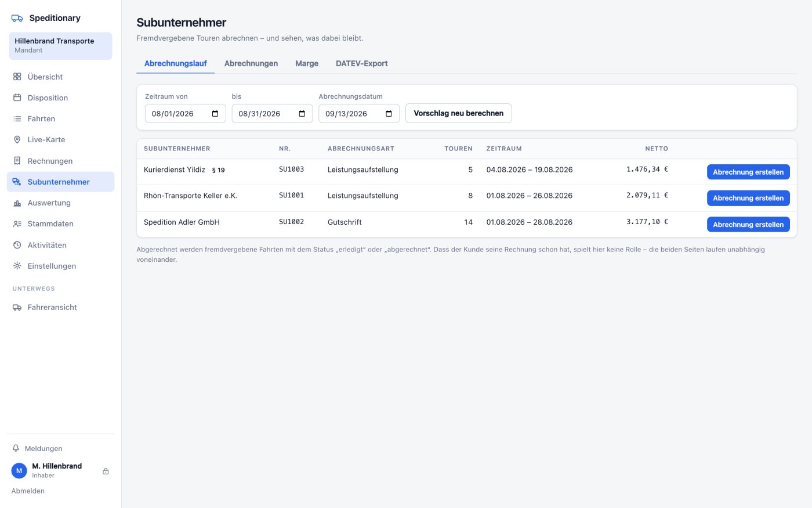Image resolution: width=812 pixels, height=508 pixels.
Task: Switch to the Abrechnungslauf tab
Action: tap(175, 63)
